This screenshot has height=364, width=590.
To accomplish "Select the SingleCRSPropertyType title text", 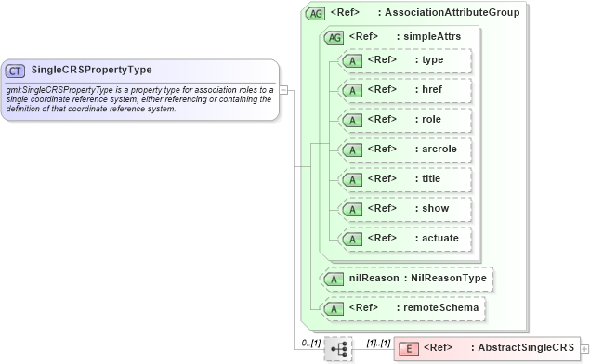I will [91, 70].
